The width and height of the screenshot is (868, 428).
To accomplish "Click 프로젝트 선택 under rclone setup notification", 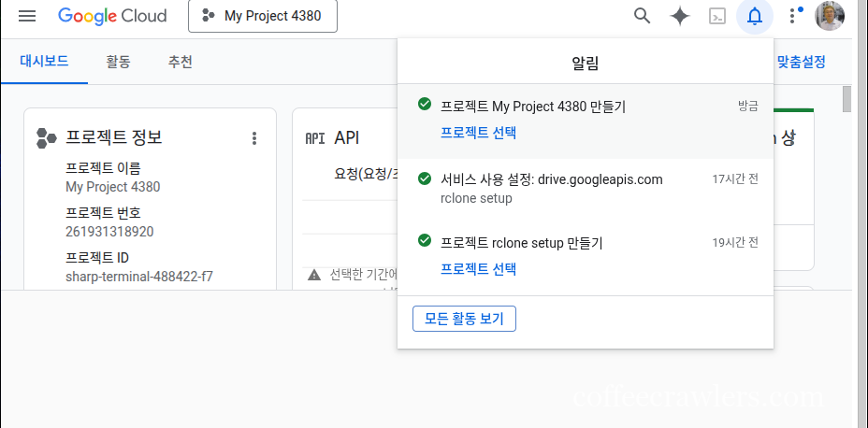I will [x=478, y=269].
